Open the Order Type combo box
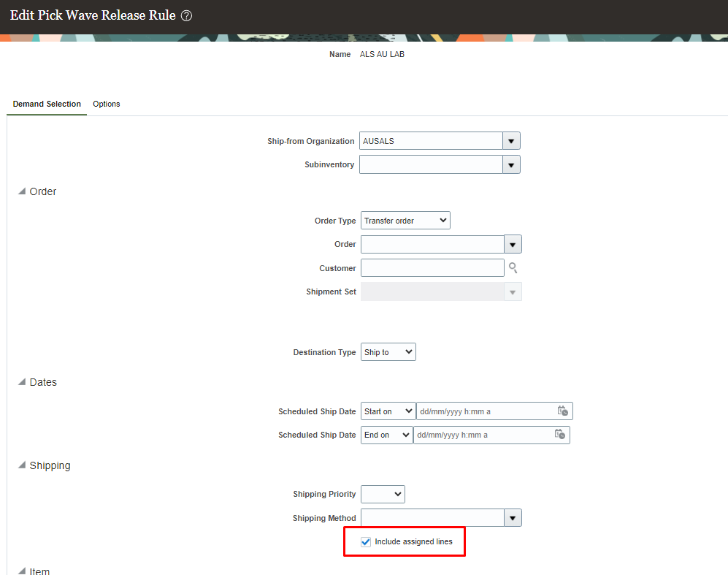This screenshot has height=575, width=728. (405, 220)
